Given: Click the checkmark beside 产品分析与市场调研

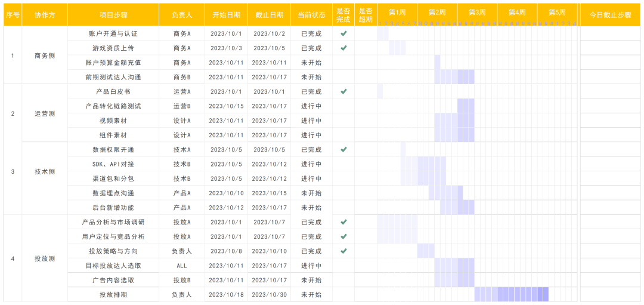Looking at the screenshot, I should coord(343,222).
